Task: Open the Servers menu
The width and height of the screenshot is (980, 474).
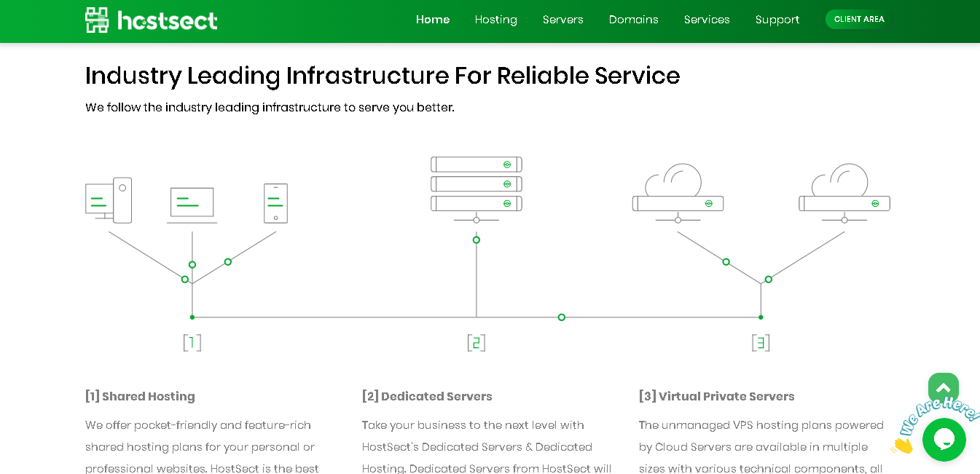Action: tap(563, 20)
